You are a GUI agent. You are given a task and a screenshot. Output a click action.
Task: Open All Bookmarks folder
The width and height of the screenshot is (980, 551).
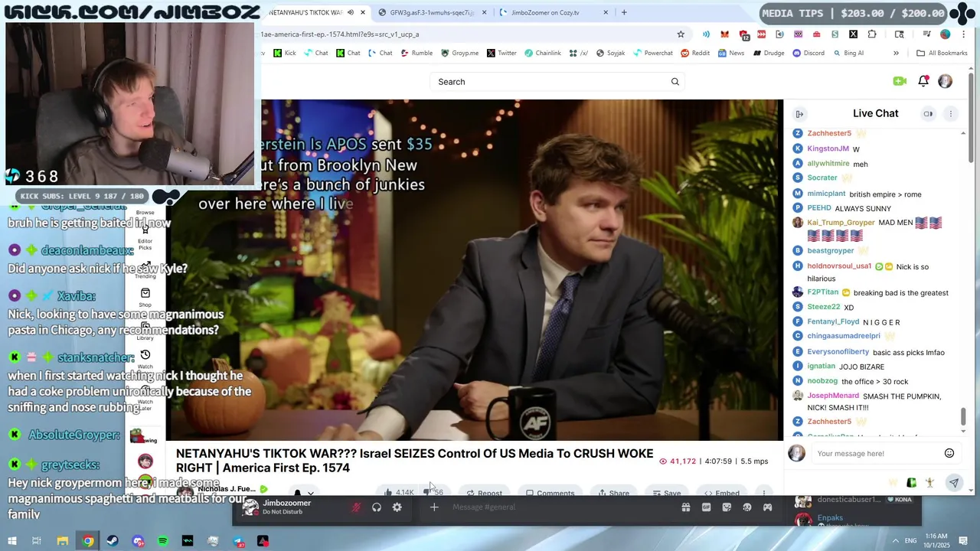[x=942, y=54]
